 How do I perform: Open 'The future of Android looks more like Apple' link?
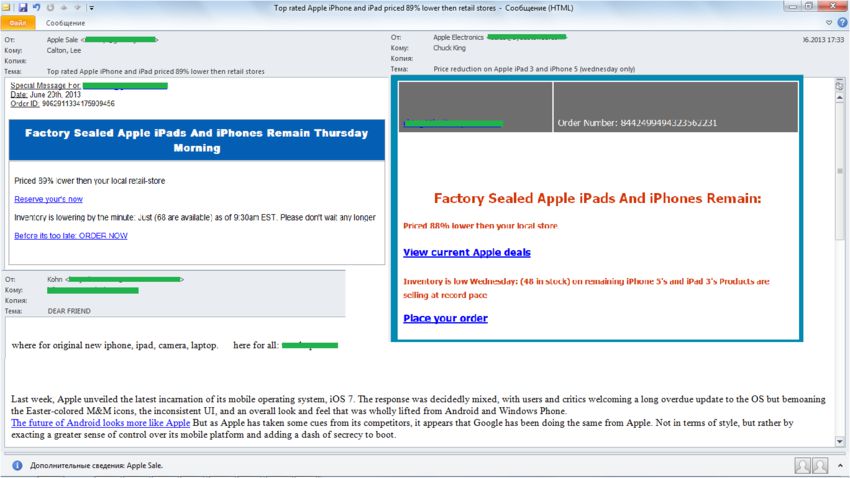[x=100, y=423]
